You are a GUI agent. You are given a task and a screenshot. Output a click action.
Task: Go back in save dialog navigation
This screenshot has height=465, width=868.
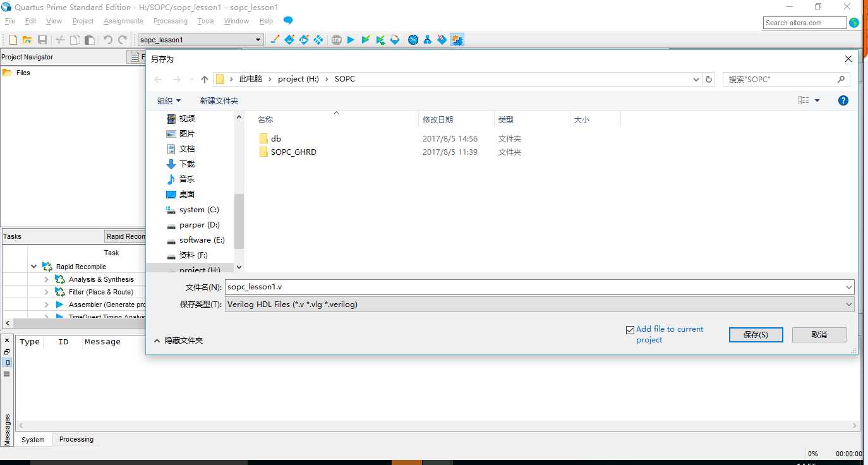(x=158, y=80)
